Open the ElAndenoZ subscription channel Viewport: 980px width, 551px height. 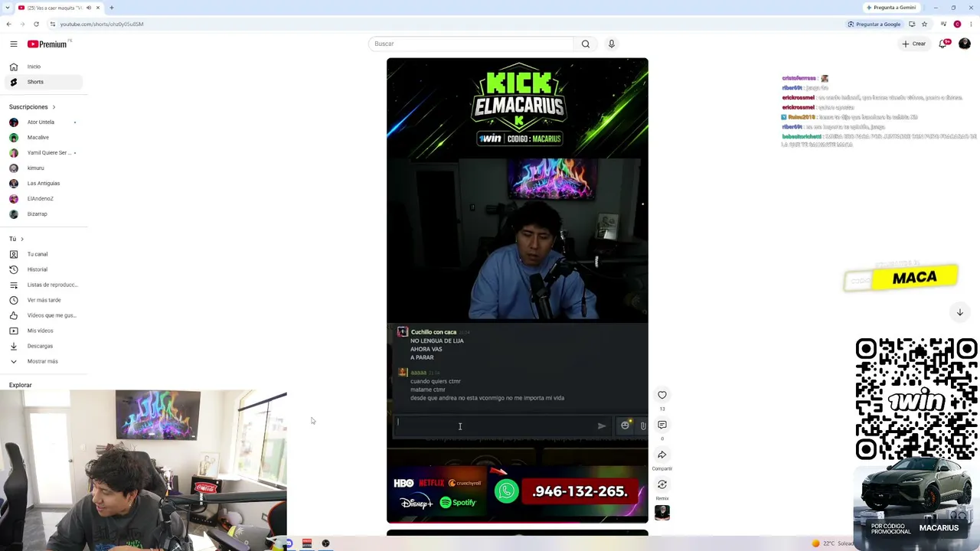click(43, 199)
